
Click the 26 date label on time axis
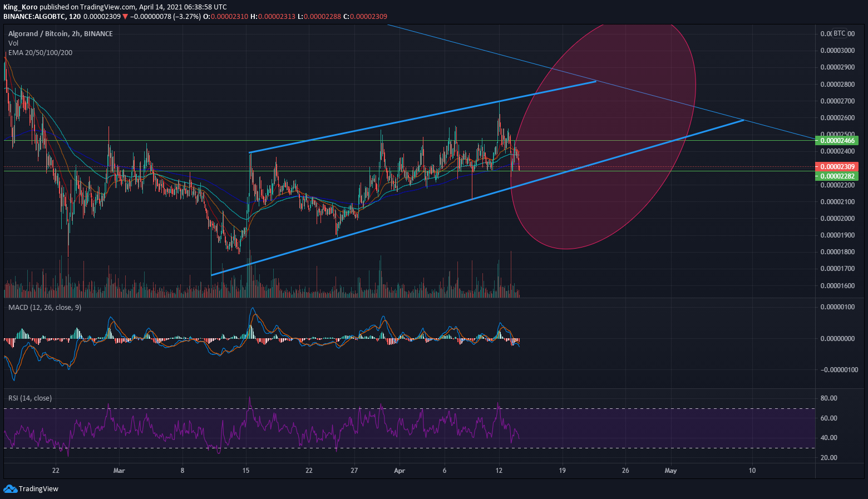pyautogui.click(x=625, y=470)
